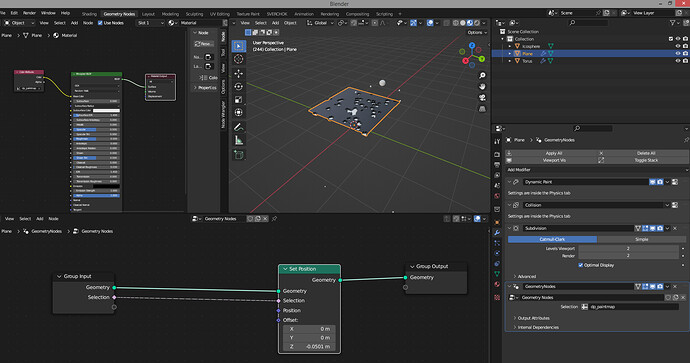Activate the Move tool in viewport toolbar
Image resolution: width=690 pixels, height=363 pixels.
[239, 73]
